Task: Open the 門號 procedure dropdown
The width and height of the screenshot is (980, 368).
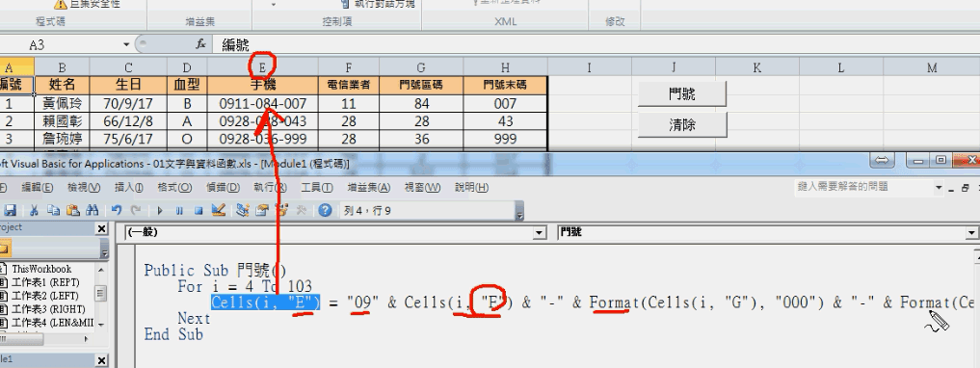Action: pyautogui.click(x=972, y=232)
